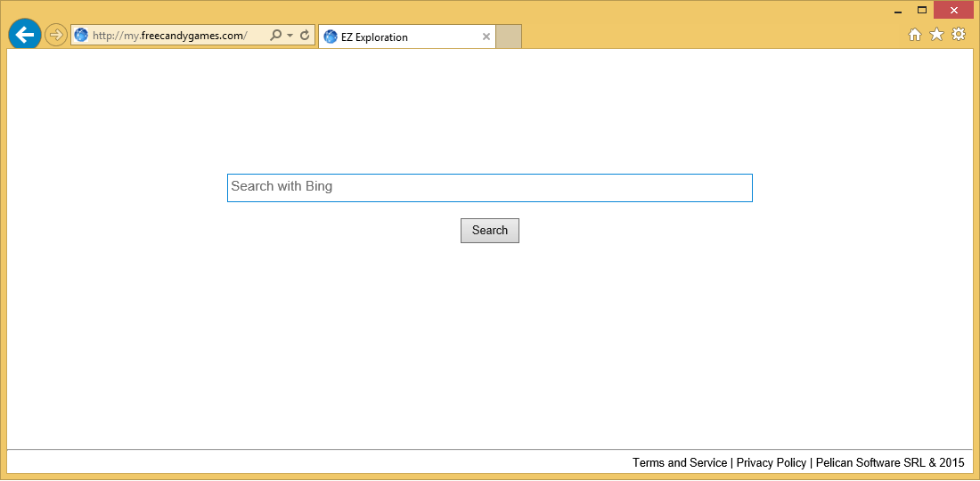Open a new blank tab

click(509, 37)
